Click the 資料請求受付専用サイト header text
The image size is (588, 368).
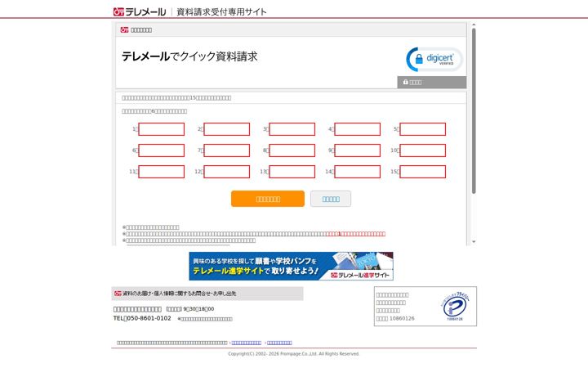[x=221, y=12]
